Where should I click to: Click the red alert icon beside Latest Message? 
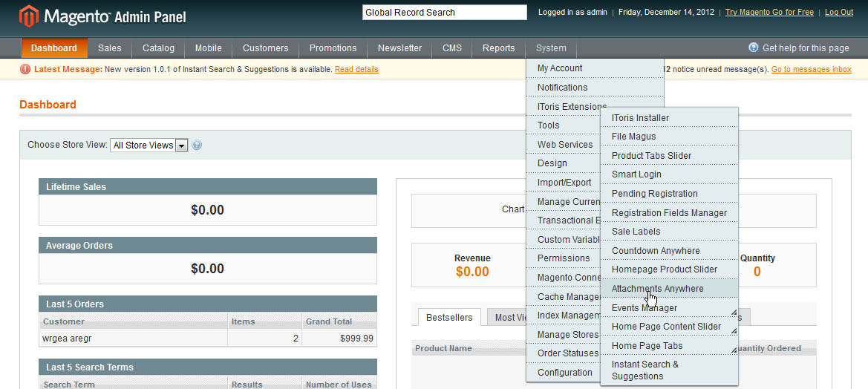pos(25,69)
